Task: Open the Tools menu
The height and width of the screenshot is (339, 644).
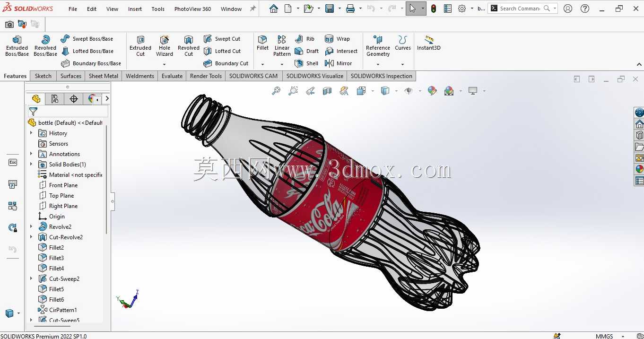Action: point(158,9)
